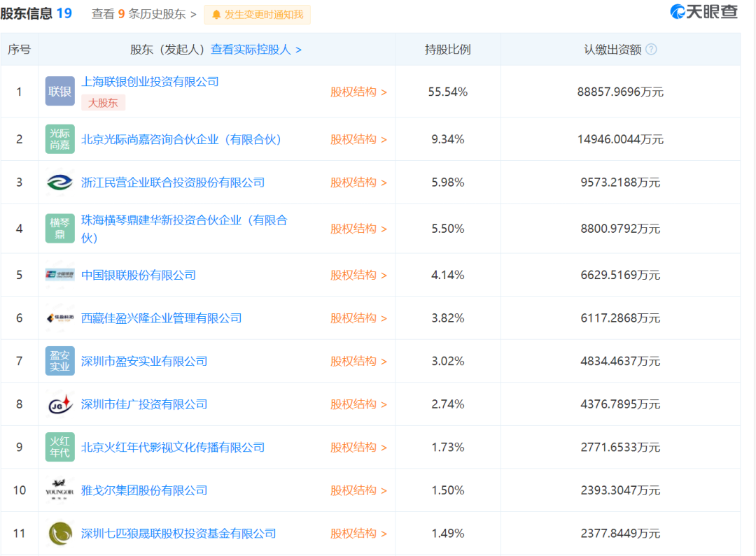This screenshot has height=556, width=756.
Task: Click the bell button 发生变更时通知我
Action: tap(258, 15)
